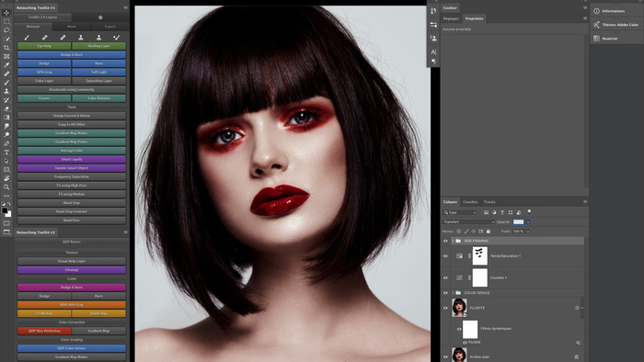This screenshot has height=362, width=644.
Task: Click the Healing Layer button
Action: [99, 46]
